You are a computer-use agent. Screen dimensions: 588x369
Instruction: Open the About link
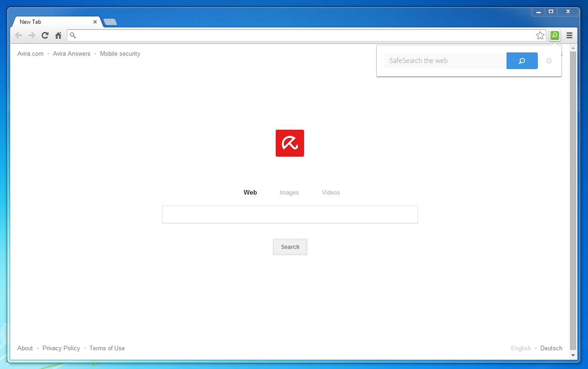[25, 348]
